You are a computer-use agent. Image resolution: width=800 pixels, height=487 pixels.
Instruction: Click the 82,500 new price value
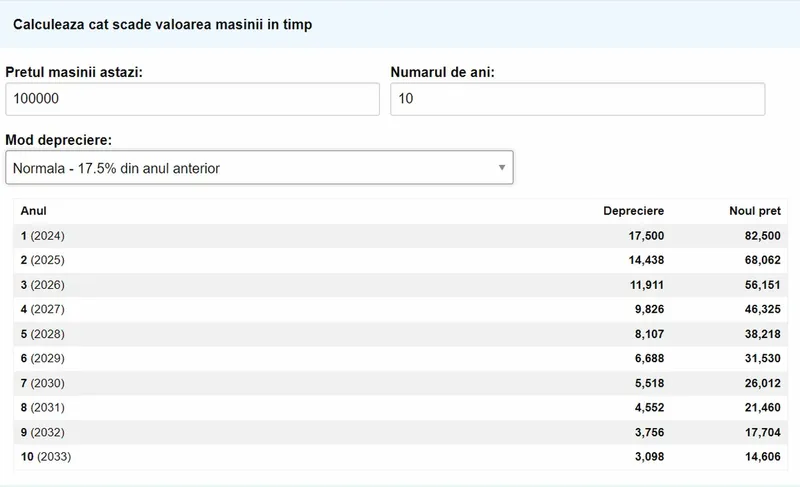coord(762,236)
